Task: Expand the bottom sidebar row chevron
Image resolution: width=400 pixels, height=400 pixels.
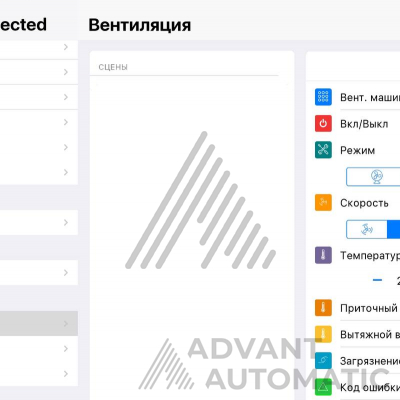Action: tap(66, 374)
